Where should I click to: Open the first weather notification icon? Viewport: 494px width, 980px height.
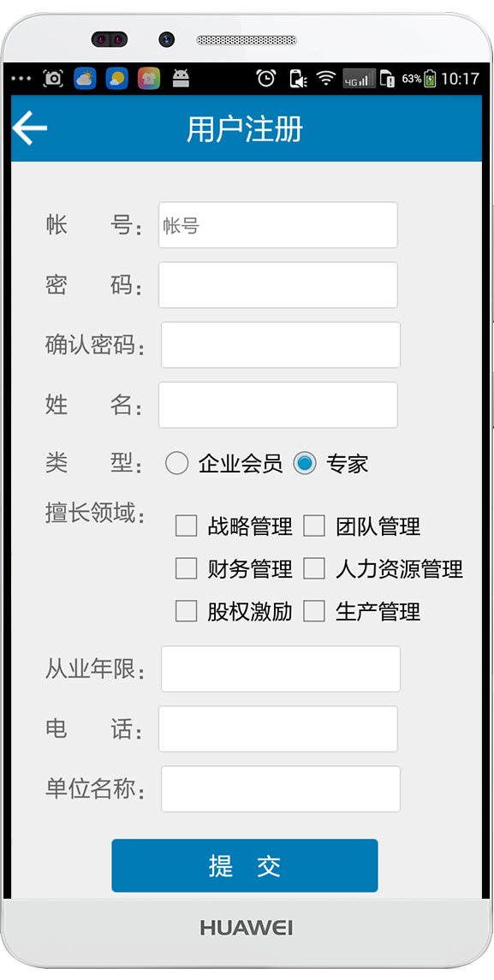click(85, 79)
